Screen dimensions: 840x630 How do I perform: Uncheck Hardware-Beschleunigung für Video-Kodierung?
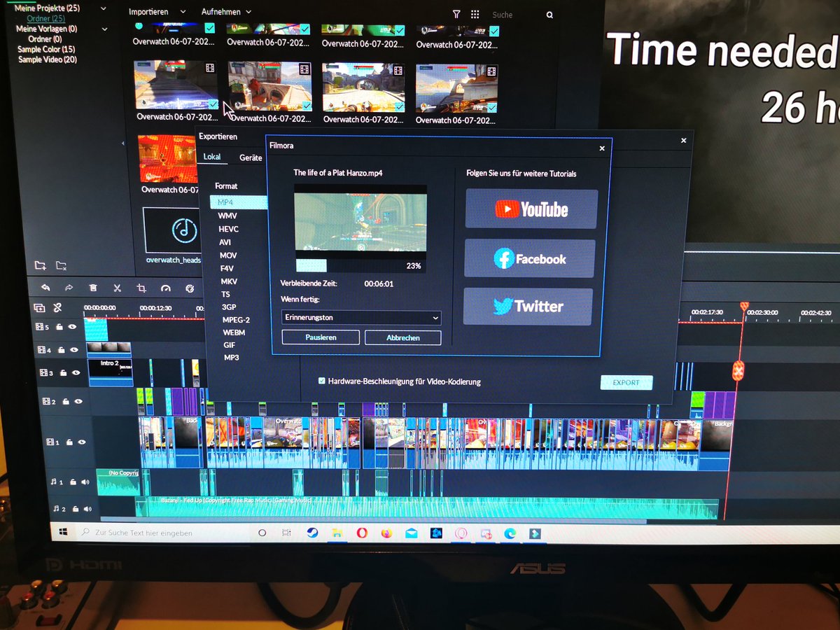(x=322, y=381)
